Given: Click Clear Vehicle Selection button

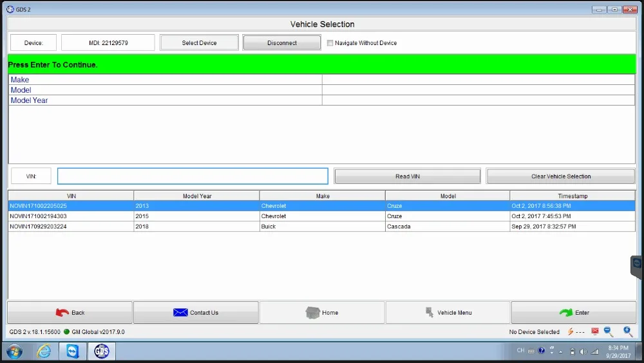Looking at the screenshot, I should click(561, 176).
